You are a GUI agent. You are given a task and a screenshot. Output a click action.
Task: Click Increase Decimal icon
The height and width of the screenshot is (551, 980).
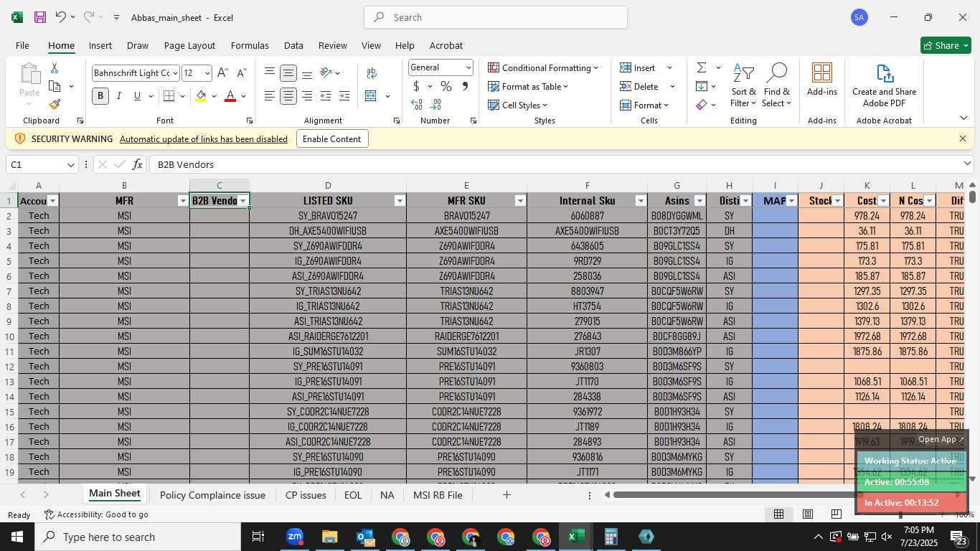(x=417, y=105)
